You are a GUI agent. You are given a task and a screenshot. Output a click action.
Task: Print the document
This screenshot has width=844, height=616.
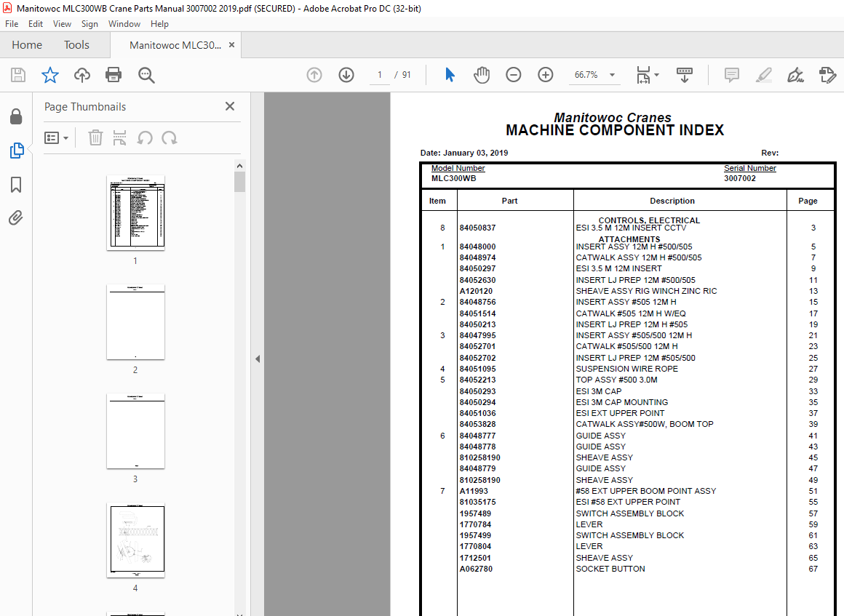(x=114, y=75)
